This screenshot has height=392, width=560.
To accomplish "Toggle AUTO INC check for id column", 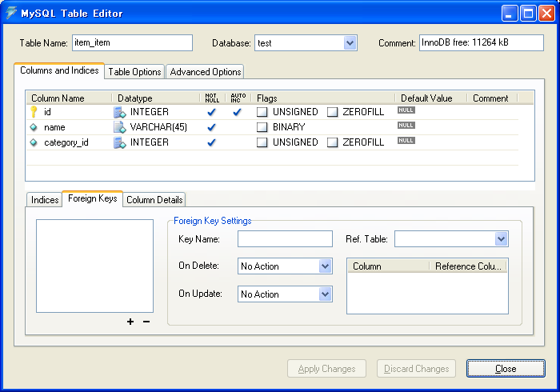I will point(237,112).
